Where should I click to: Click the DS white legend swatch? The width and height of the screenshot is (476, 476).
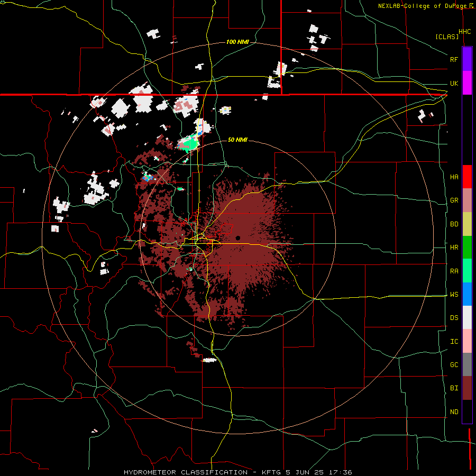pyautogui.click(x=467, y=317)
